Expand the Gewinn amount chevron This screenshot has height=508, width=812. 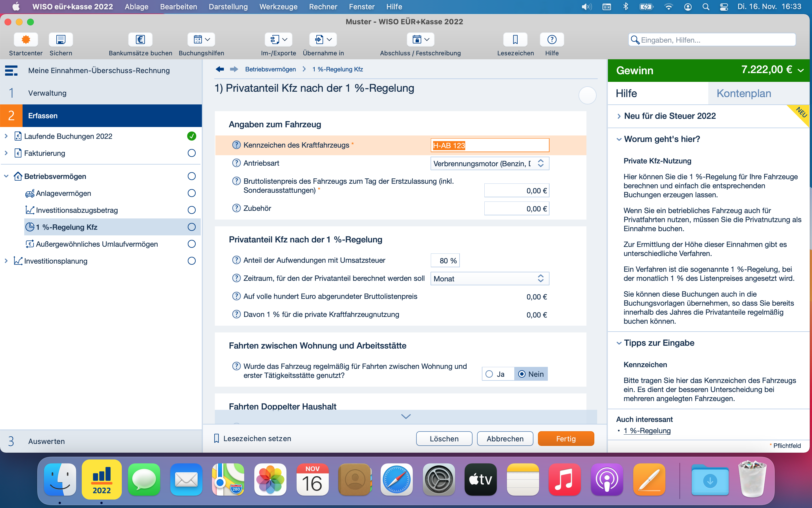[801, 70]
